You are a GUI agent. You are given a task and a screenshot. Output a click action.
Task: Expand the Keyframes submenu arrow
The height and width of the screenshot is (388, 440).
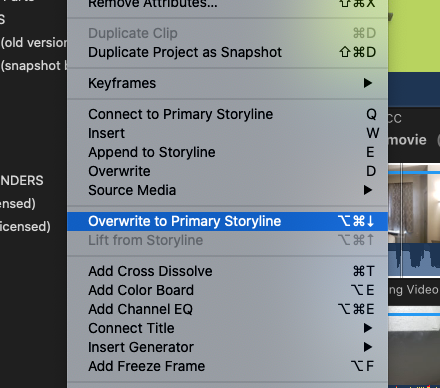click(368, 83)
